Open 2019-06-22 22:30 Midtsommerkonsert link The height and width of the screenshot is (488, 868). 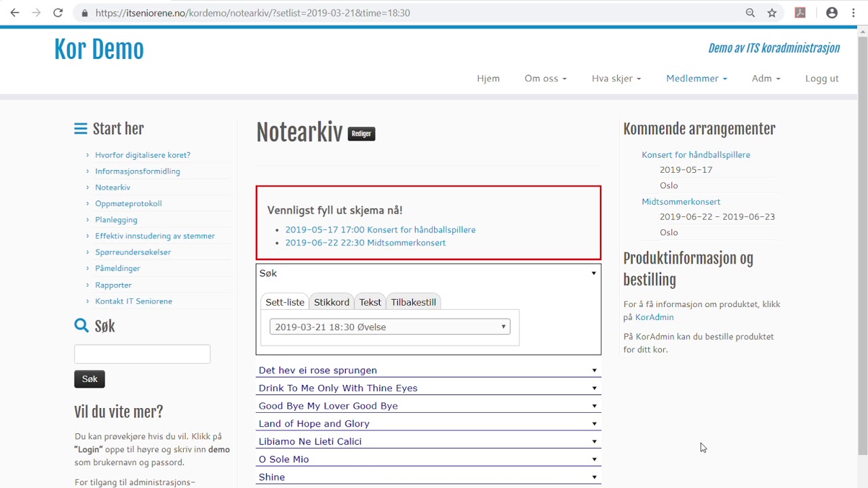tap(366, 243)
